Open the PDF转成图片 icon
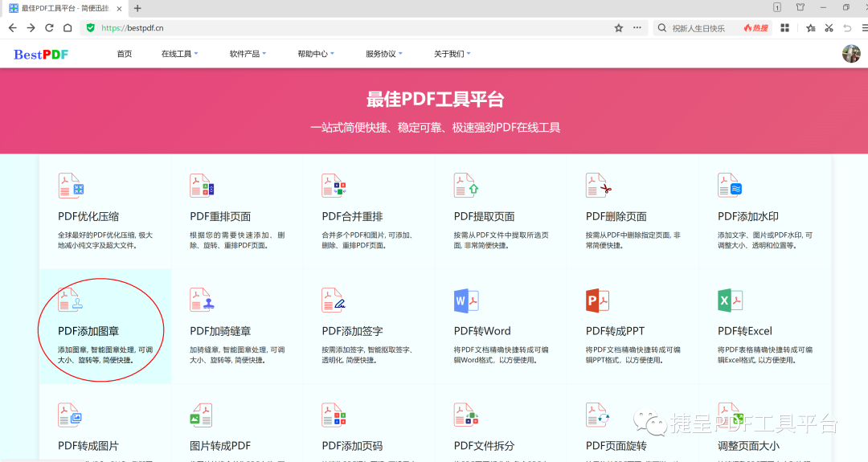Viewport: 868px width, 462px height. (x=70, y=415)
